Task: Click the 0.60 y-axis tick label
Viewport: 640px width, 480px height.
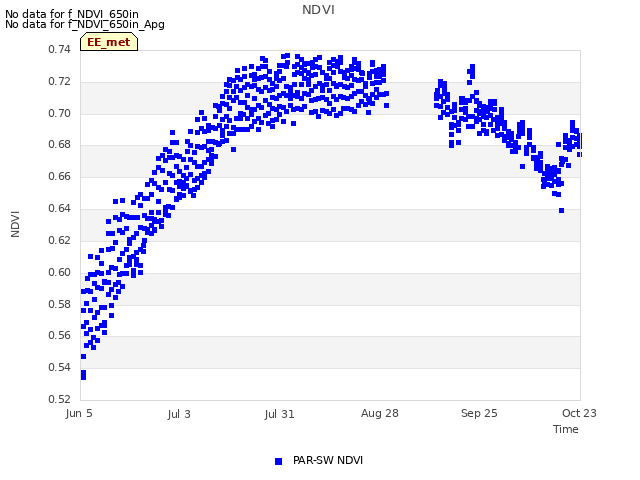Action: (x=60, y=272)
